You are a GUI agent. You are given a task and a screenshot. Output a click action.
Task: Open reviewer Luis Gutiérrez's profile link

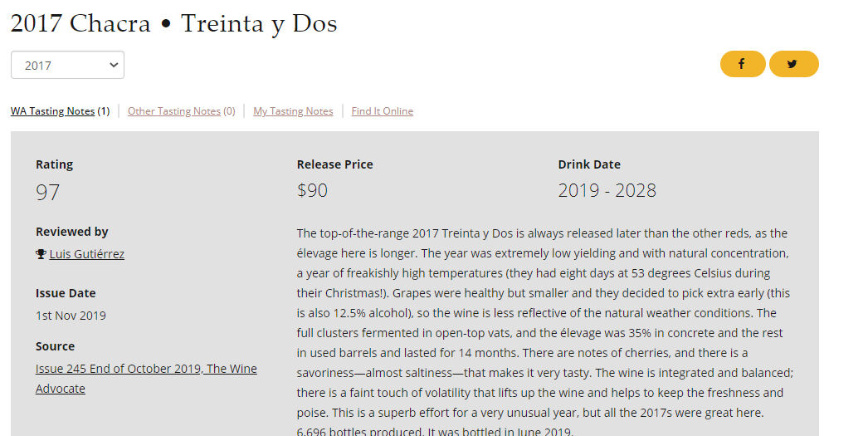click(x=87, y=254)
